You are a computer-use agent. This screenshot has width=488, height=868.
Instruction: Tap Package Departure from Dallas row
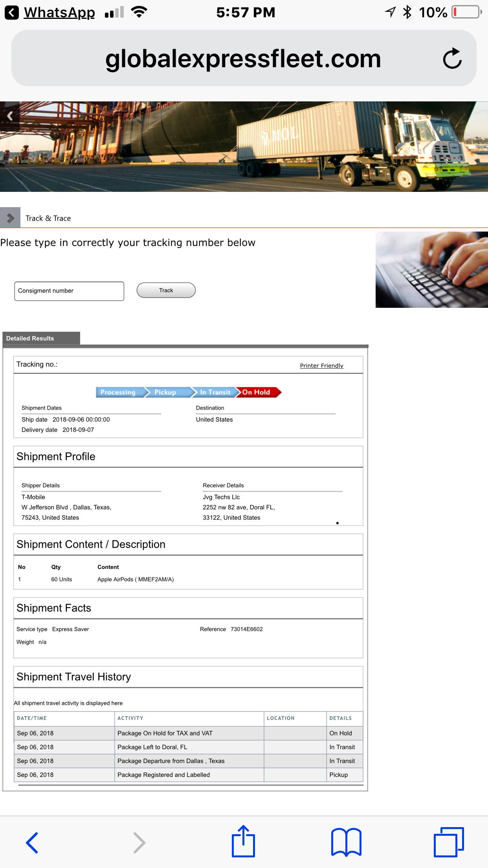pyautogui.click(x=189, y=761)
